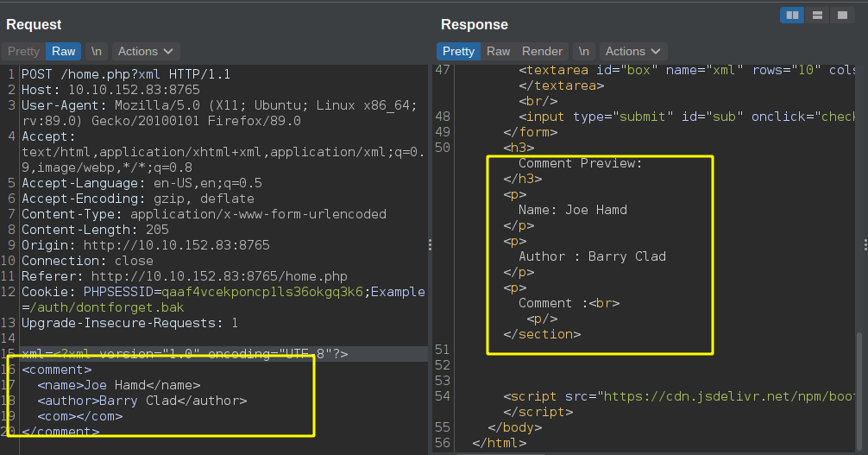
Task: Switch Response view to Raw tab
Action: click(x=498, y=52)
